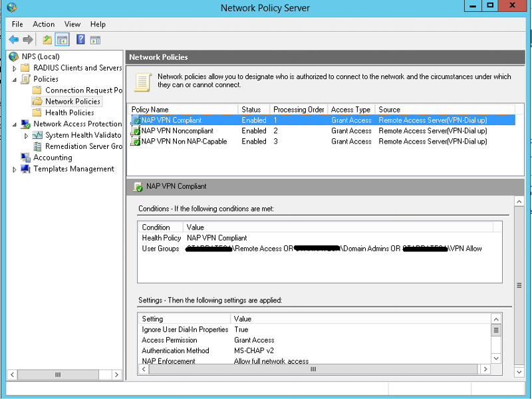Collapse the Network Access Protection node

point(14,124)
